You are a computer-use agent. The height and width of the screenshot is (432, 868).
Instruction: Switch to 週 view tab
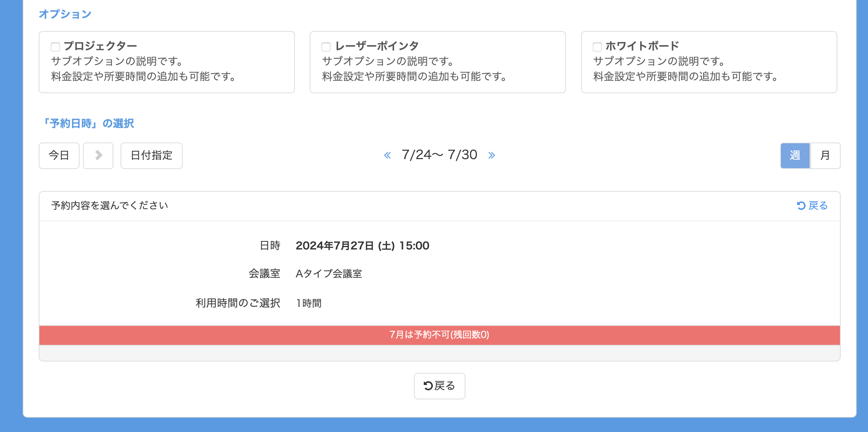point(795,155)
